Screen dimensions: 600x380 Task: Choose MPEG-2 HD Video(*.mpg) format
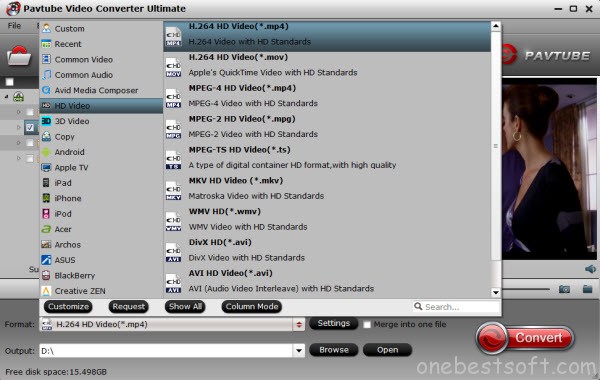pyautogui.click(x=327, y=129)
